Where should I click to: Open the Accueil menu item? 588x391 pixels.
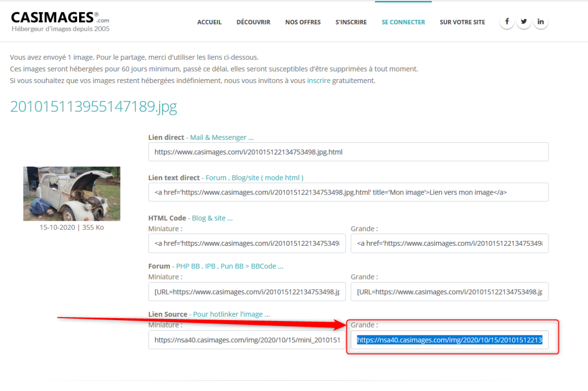pyautogui.click(x=209, y=22)
